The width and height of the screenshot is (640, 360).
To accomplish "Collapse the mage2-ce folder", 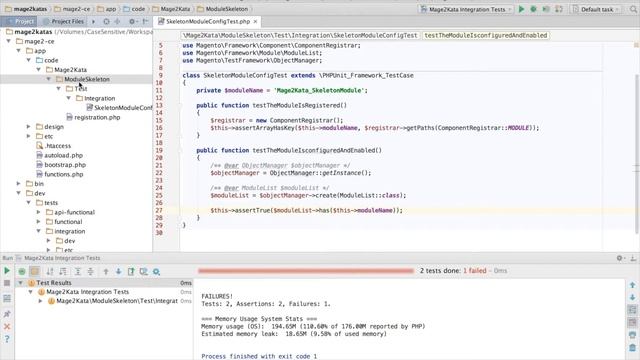I will click(9, 41).
